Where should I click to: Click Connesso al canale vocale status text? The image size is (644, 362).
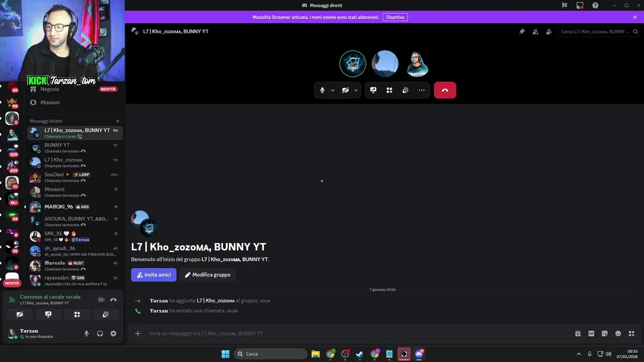[x=50, y=297]
